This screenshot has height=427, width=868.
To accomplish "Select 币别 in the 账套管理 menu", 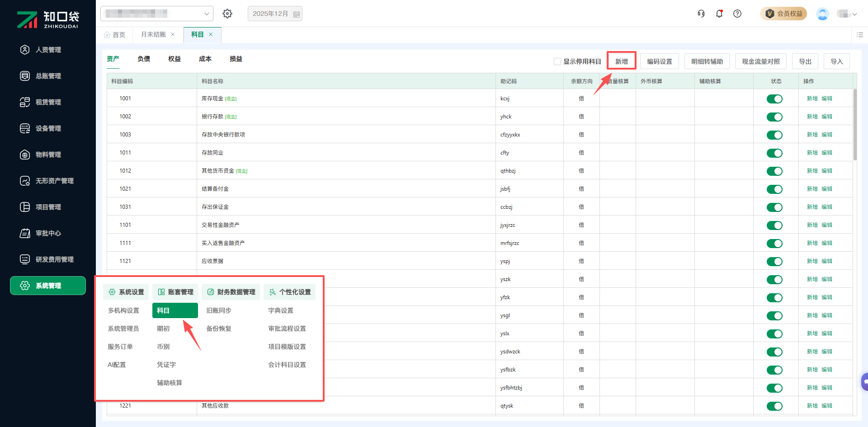I will [x=163, y=347].
